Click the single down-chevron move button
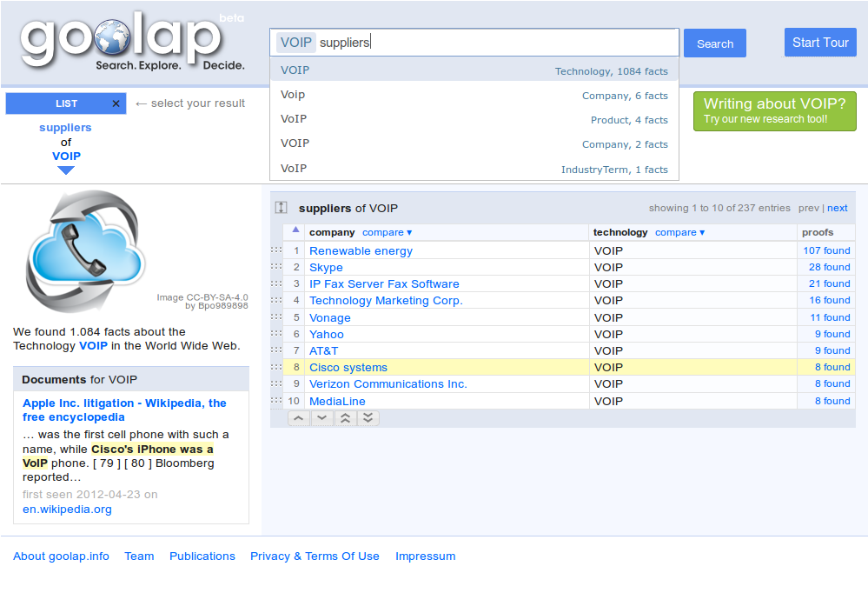This screenshot has width=868, height=593. point(321,418)
